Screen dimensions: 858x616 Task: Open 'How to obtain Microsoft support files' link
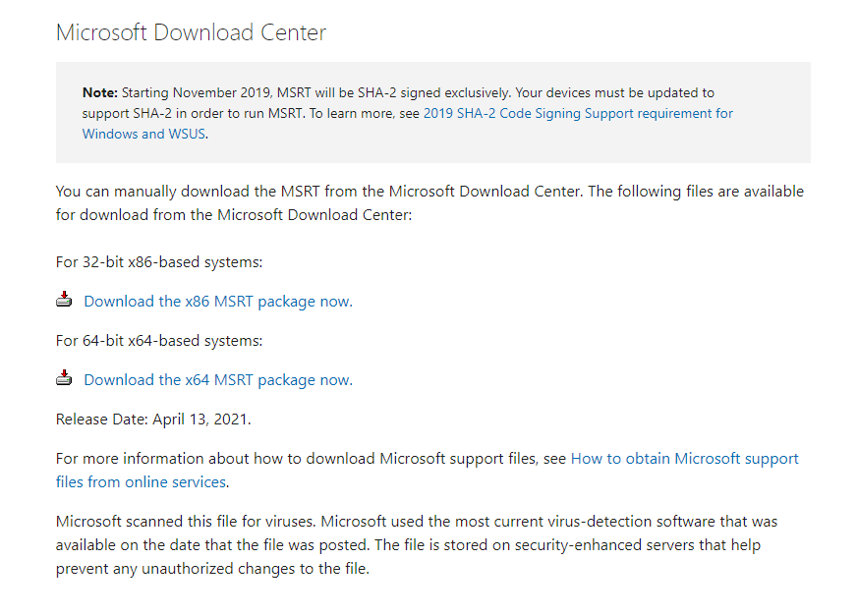(x=685, y=459)
